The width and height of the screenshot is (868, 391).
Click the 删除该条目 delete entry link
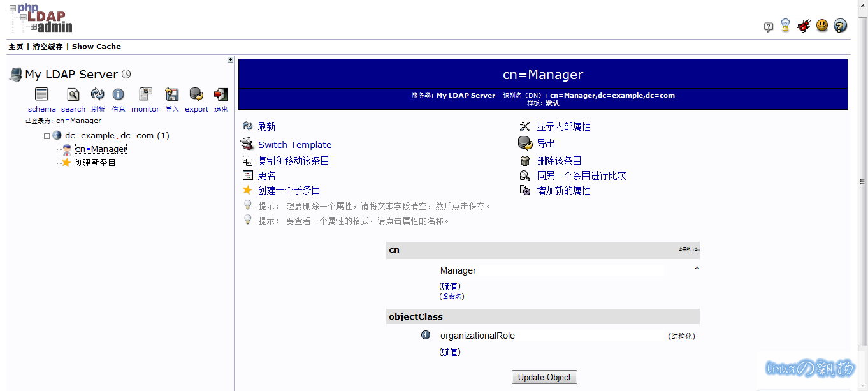coord(559,161)
